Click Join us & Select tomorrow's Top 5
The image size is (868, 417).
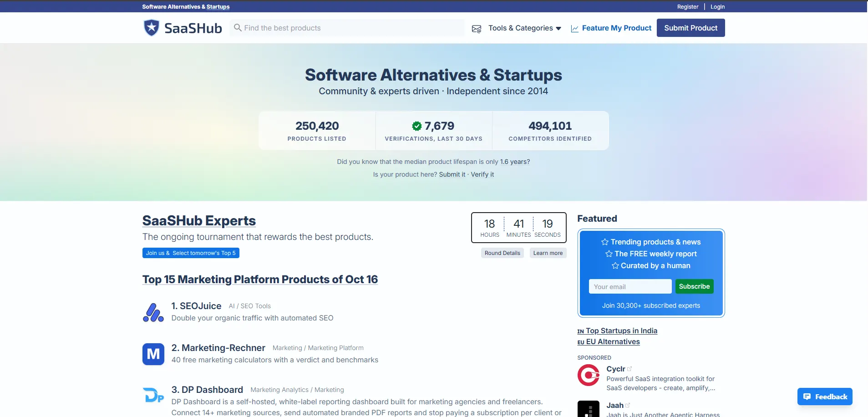point(191,253)
